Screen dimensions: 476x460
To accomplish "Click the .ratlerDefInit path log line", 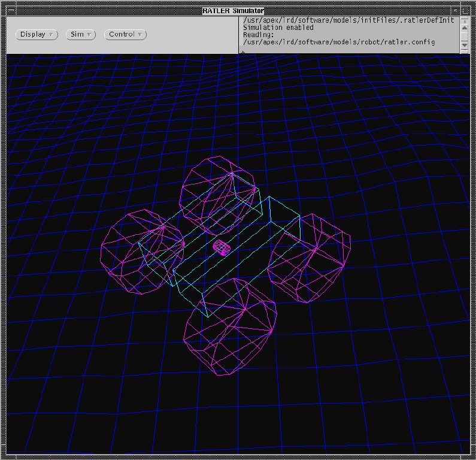I will click(x=348, y=20).
